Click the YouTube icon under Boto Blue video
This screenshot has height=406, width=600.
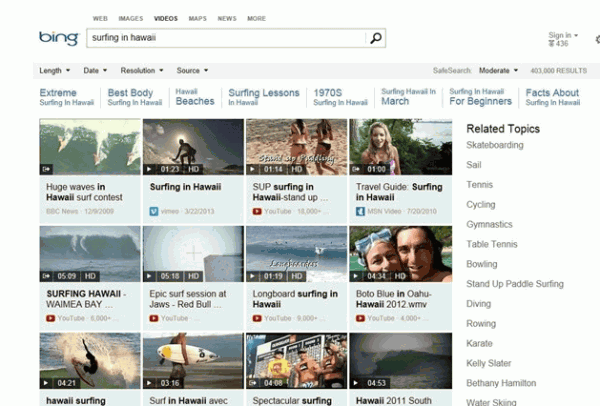point(360,318)
